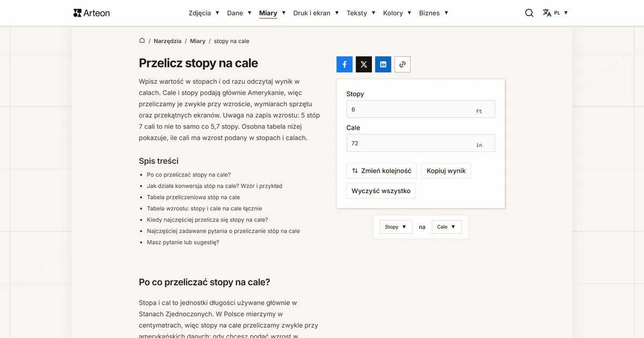Swap units with Zmień kolejność
The height and width of the screenshot is (338, 644).
pyautogui.click(x=382, y=171)
